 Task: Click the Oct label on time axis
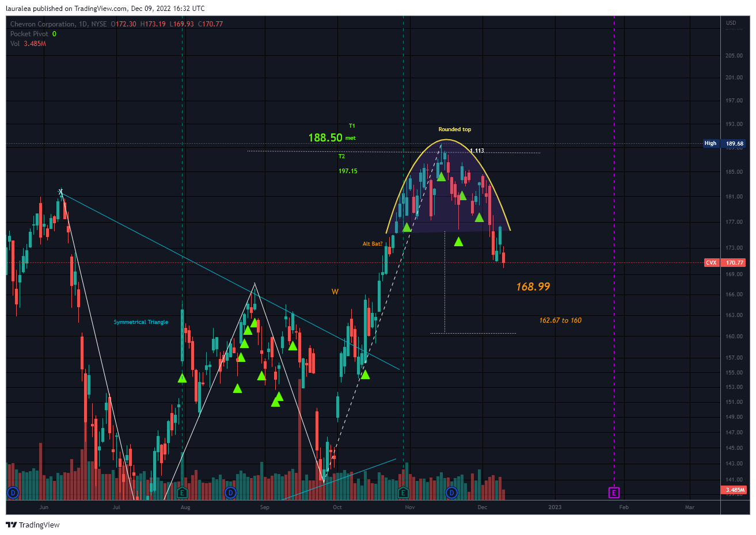pyautogui.click(x=337, y=507)
